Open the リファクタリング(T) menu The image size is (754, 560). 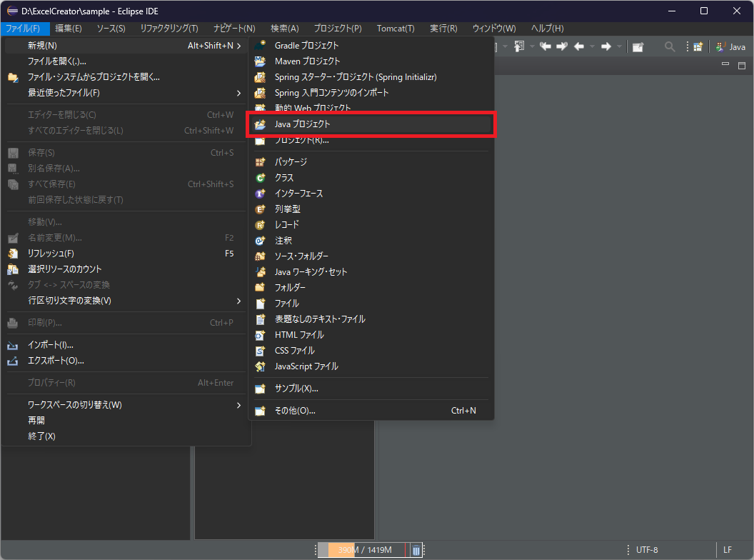[x=169, y=29]
